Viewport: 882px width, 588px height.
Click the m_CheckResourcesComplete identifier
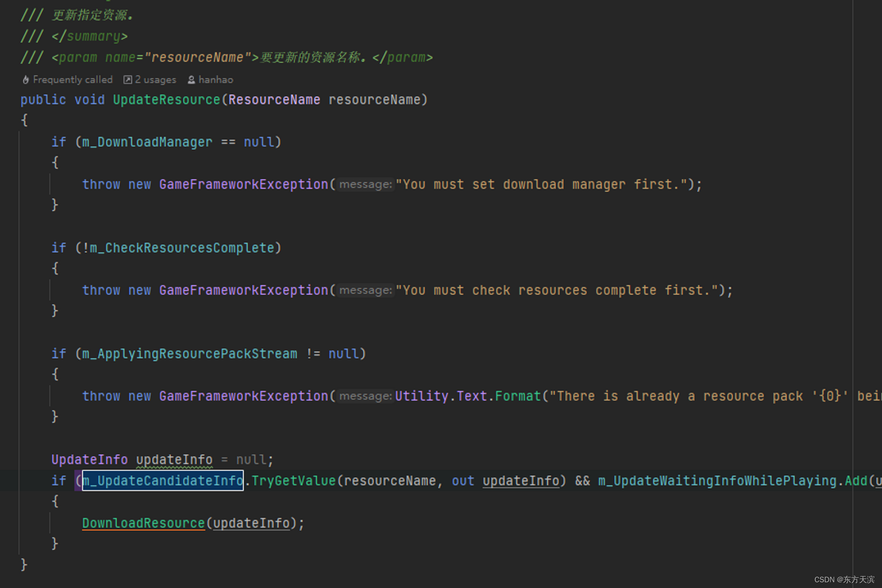(182, 248)
